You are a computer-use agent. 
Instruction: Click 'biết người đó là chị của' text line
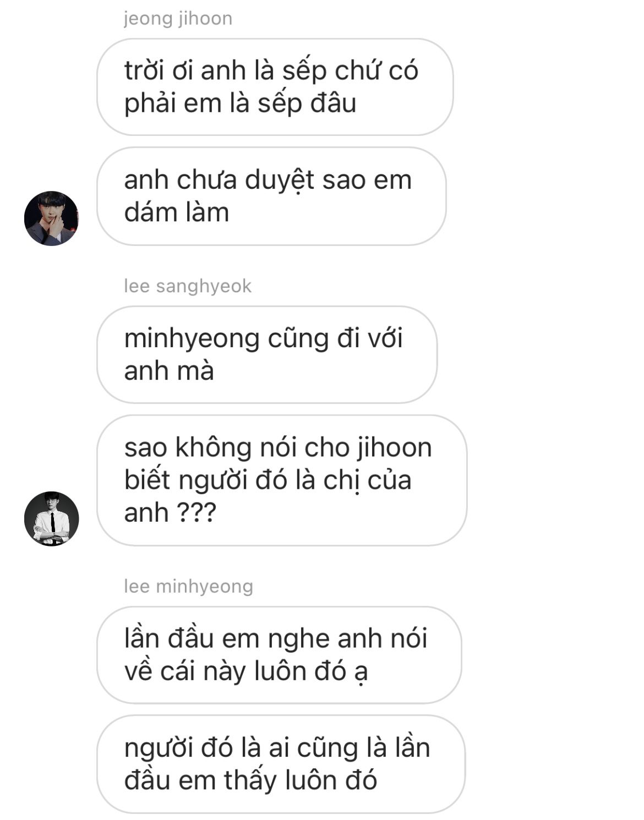[x=268, y=480]
